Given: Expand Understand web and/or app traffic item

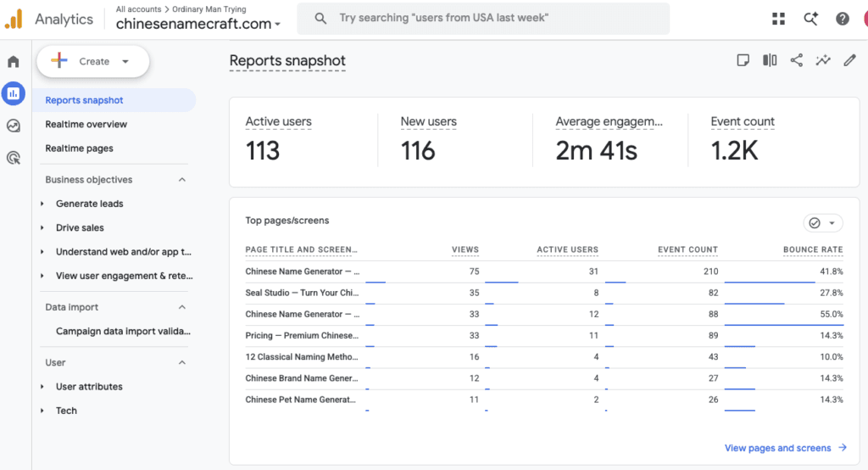Looking at the screenshot, I should (42, 252).
